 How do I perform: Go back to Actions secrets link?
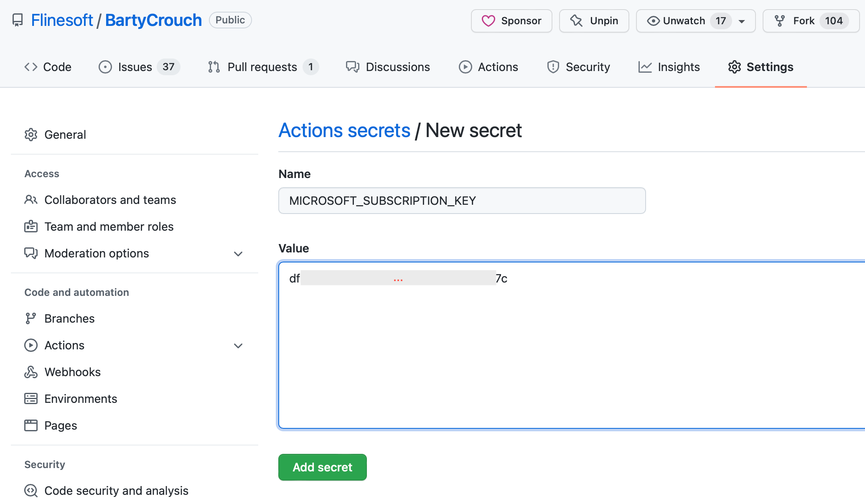click(x=344, y=130)
